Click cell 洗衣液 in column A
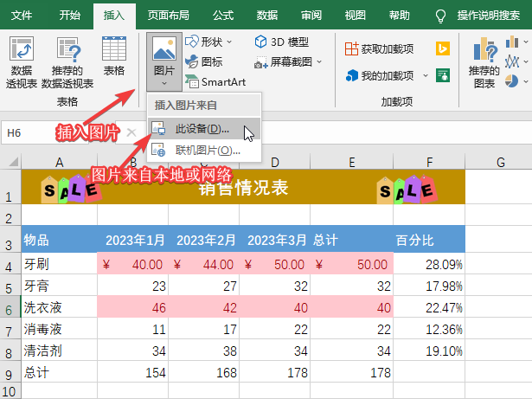This screenshot has width=532, height=399. [x=60, y=307]
